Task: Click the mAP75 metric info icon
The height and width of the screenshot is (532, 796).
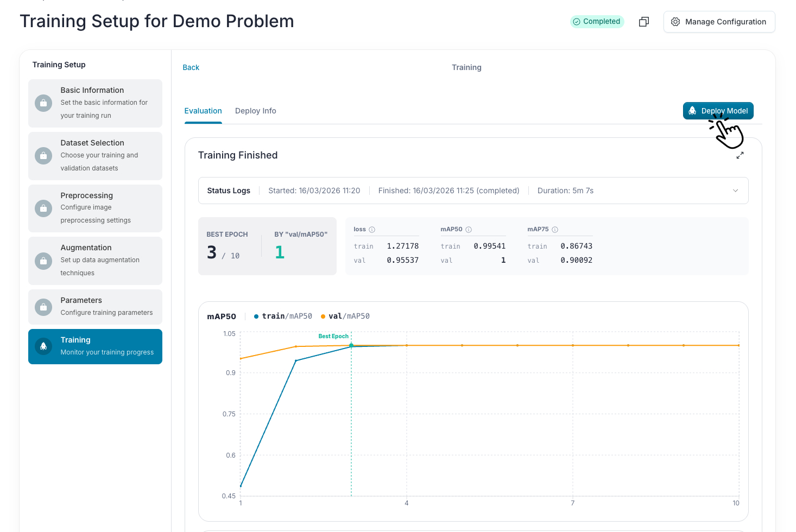Action: click(x=555, y=230)
